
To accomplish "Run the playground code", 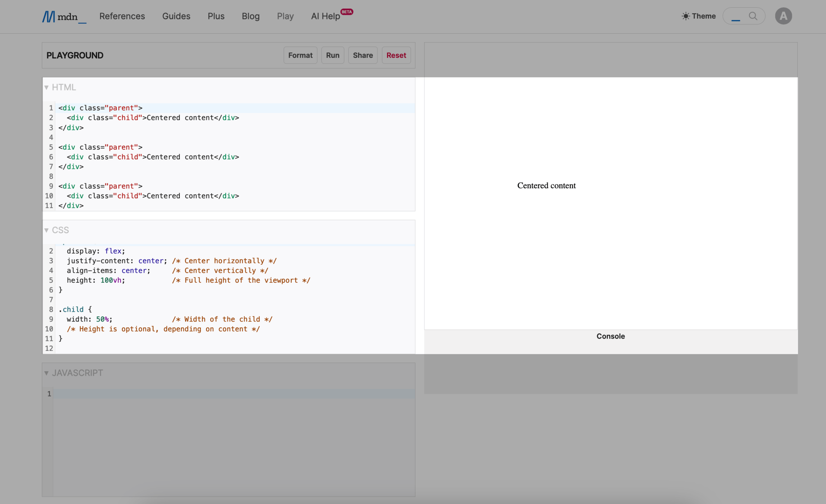I will (332, 55).
